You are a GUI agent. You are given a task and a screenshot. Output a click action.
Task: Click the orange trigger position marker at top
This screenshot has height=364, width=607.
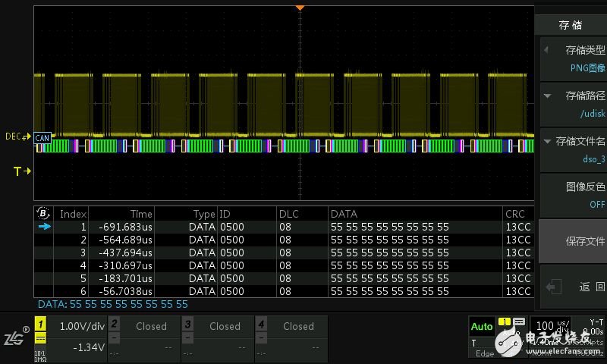tap(300, 7)
